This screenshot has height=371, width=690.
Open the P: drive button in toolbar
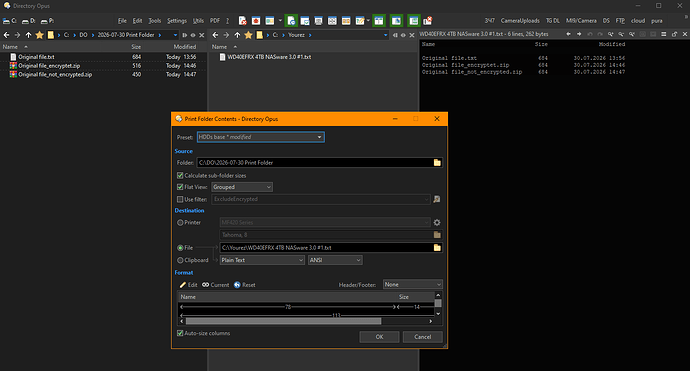pos(47,21)
